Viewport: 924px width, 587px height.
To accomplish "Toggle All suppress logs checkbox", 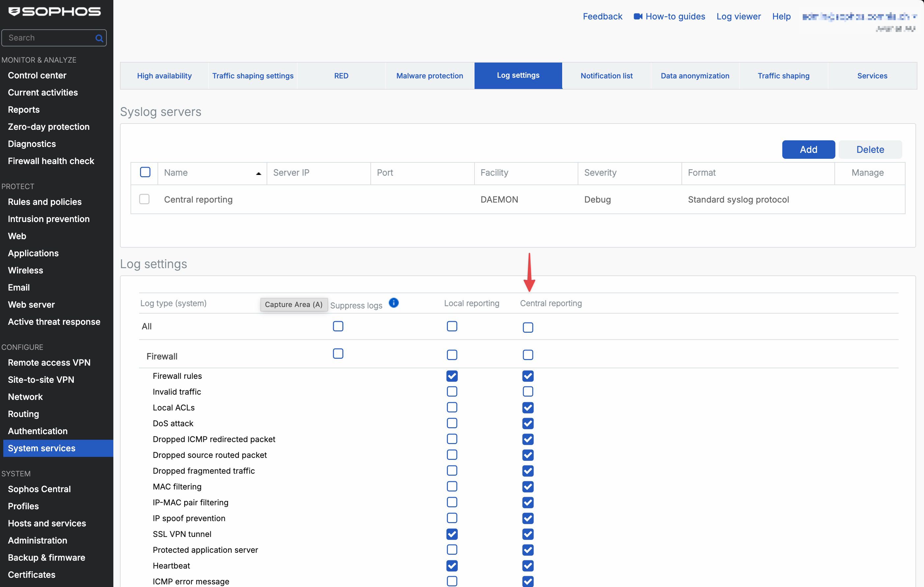I will point(338,326).
